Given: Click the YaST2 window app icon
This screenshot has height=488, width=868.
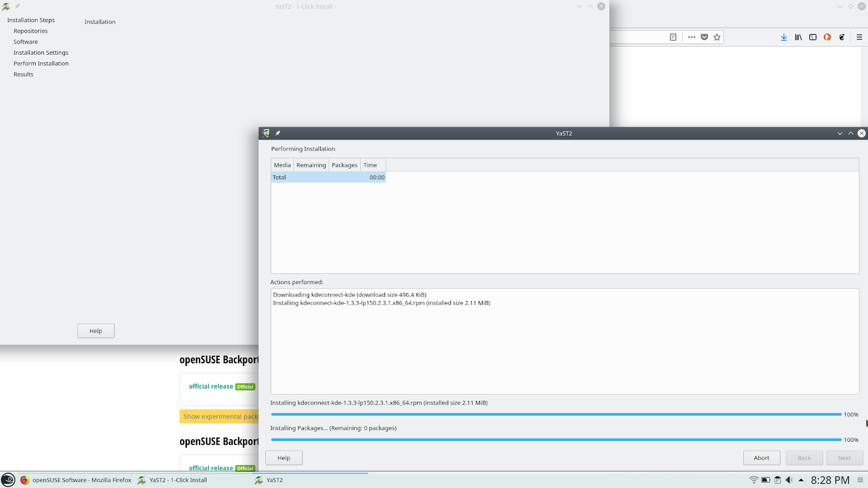Looking at the screenshot, I should (x=266, y=133).
